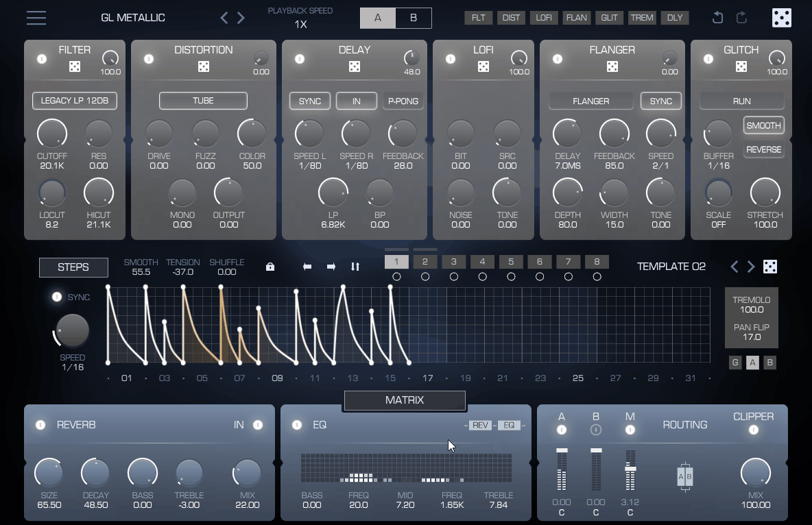Click the RUN button in the Glitch module

click(741, 101)
